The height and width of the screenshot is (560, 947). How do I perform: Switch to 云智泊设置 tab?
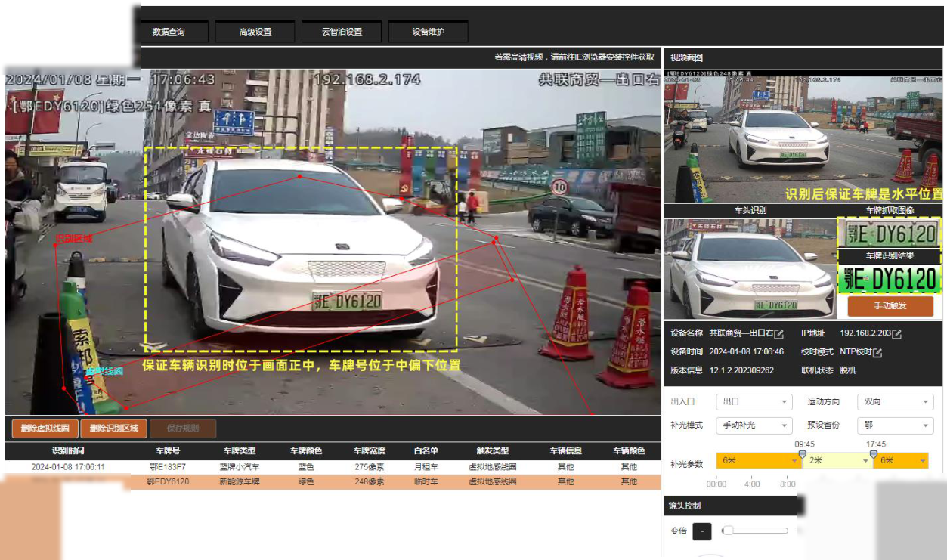(342, 32)
